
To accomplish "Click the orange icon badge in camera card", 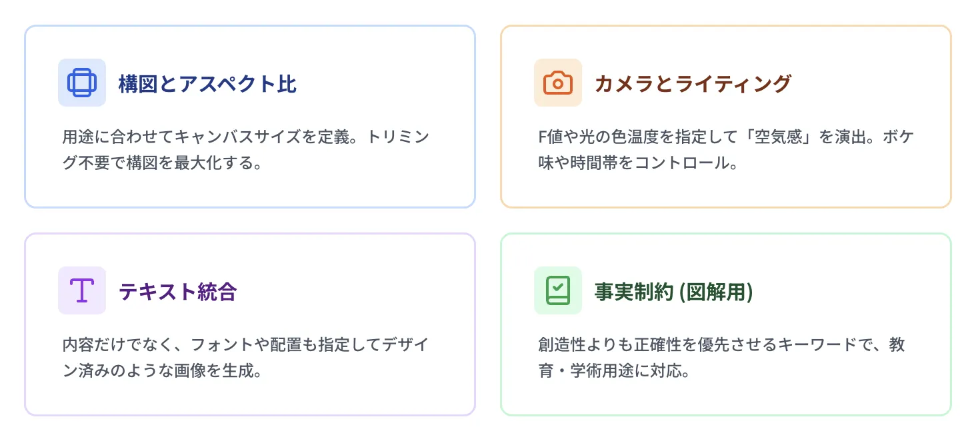I will coord(557,83).
